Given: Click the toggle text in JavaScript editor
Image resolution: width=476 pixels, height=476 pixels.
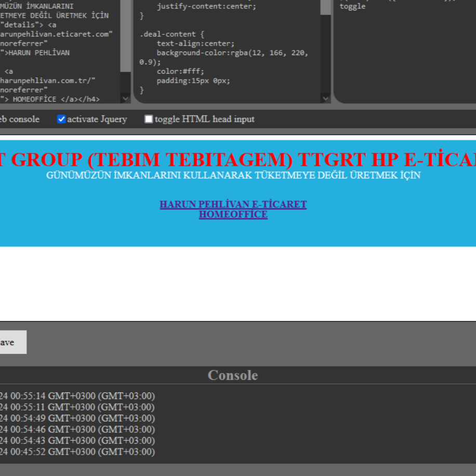Looking at the screenshot, I should (352, 6).
